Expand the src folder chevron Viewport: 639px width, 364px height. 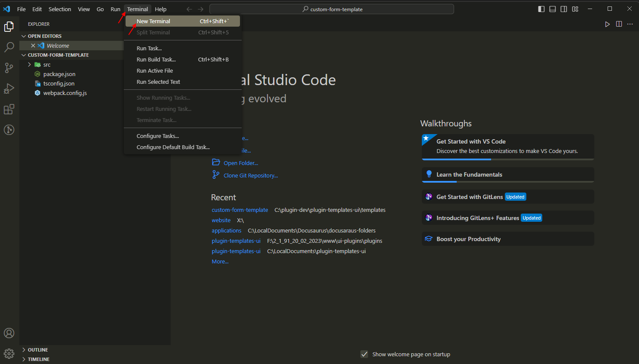click(29, 65)
